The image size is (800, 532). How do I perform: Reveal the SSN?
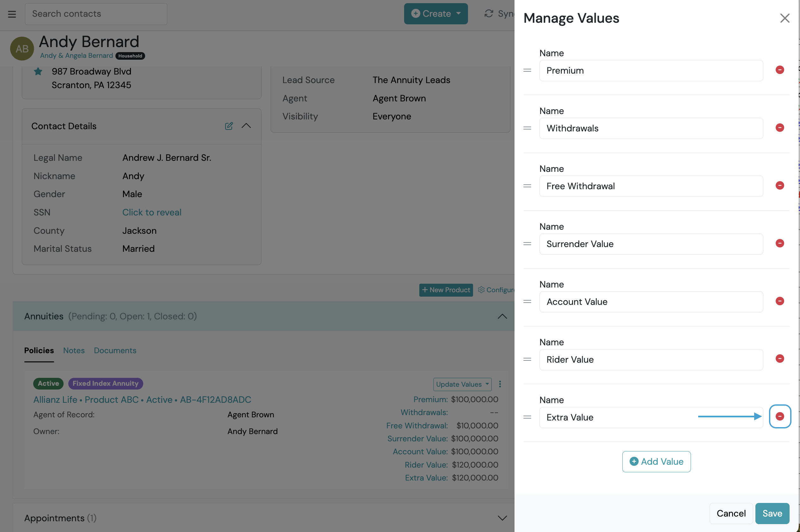[152, 212]
